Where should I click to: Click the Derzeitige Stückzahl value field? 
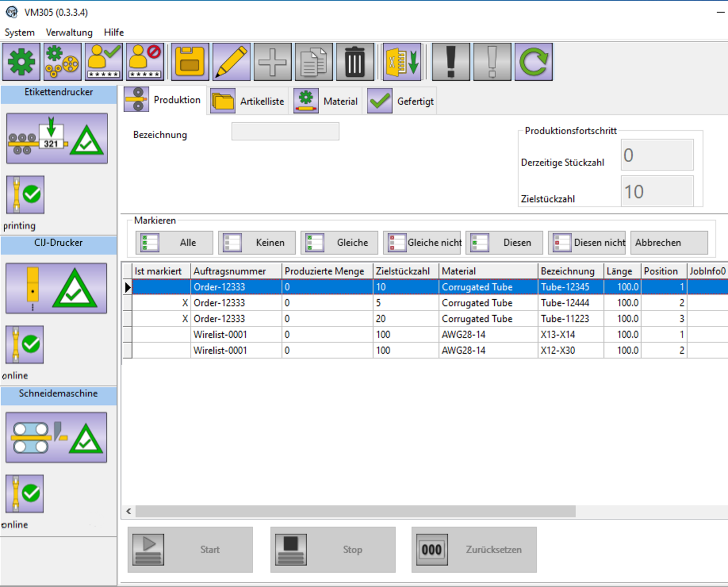tap(657, 155)
